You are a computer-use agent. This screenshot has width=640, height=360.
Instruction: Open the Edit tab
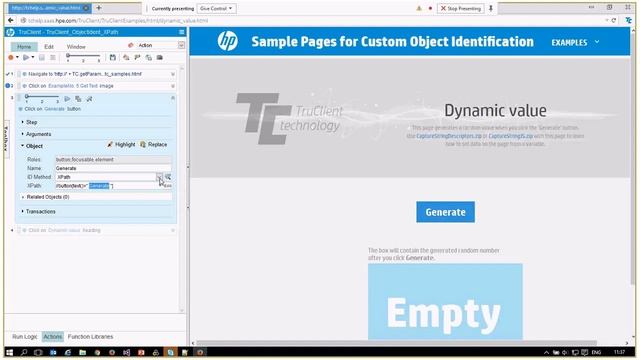49,47
